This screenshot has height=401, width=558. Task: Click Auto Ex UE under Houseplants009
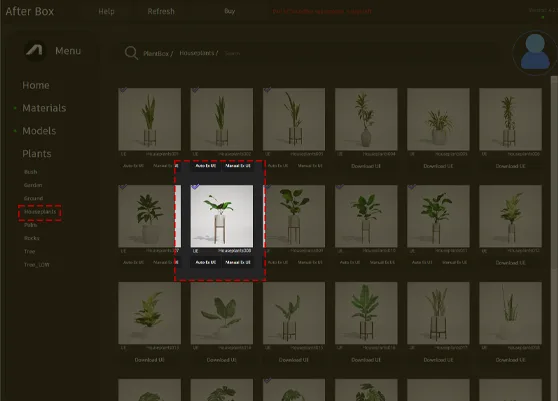tap(278, 263)
